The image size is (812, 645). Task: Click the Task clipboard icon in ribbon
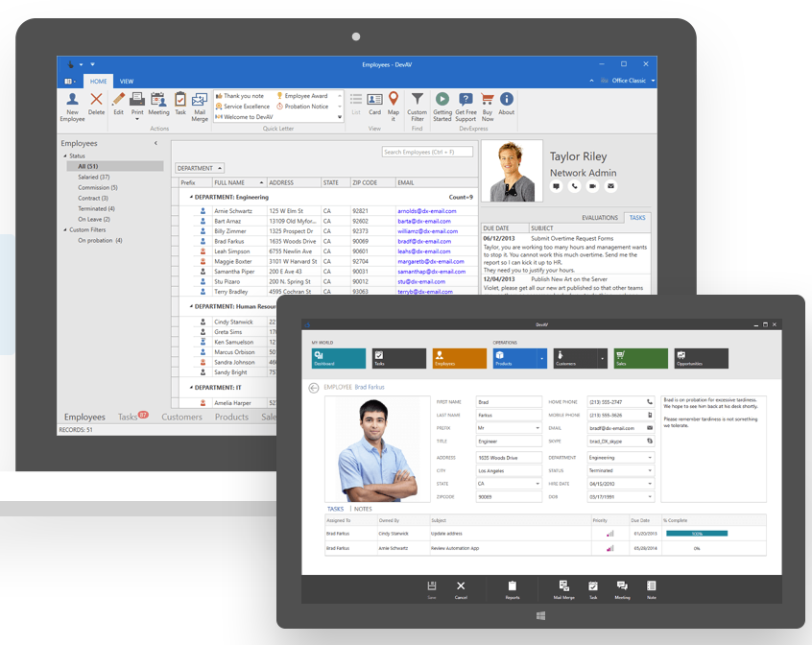click(x=180, y=99)
